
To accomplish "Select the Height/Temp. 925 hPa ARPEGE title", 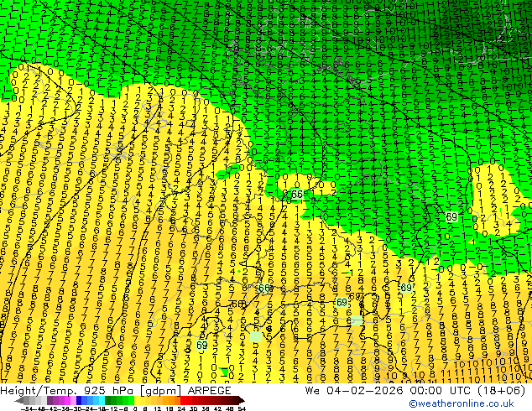I will (116, 391).
